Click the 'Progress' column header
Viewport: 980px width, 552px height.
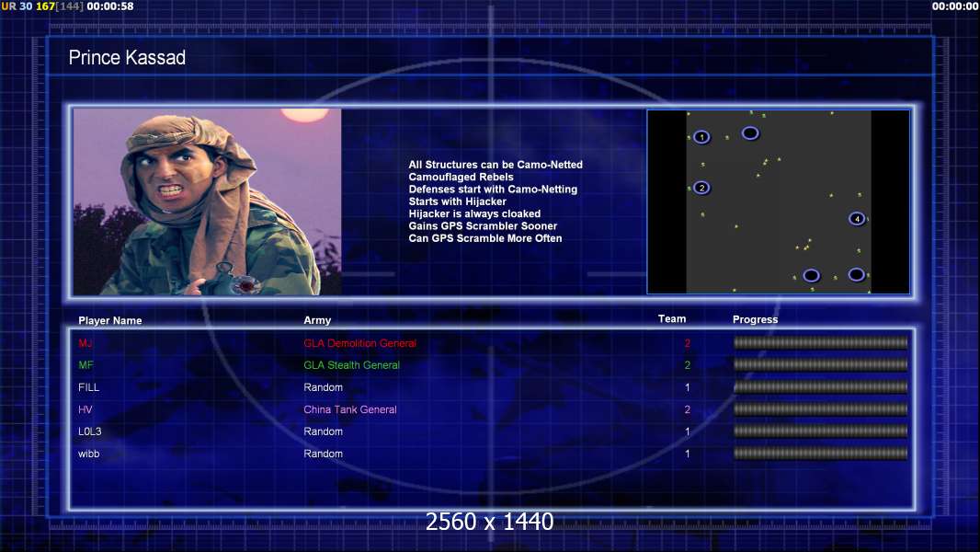(755, 319)
